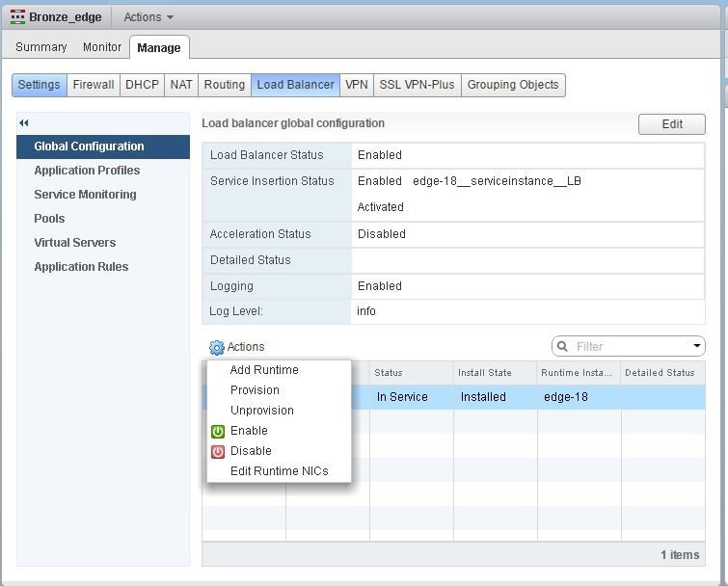Screen dimensions: 728x586
Task: Collapse the sidebar with double-arrow icon
Action: click(x=24, y=123)
